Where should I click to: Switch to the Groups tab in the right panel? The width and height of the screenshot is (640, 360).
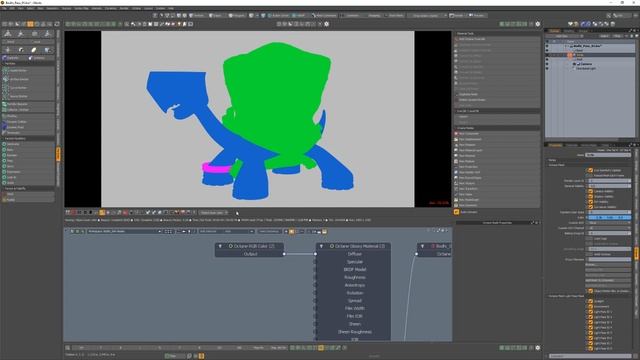(x=583, y=31)
